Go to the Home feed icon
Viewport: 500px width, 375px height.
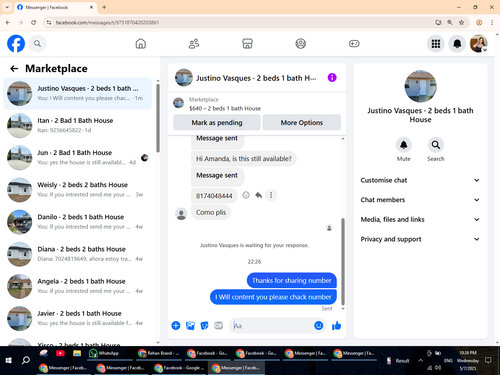[141, 44]
